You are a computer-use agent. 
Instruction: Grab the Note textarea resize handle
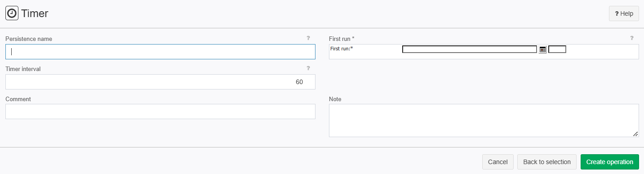pos(635,134)
